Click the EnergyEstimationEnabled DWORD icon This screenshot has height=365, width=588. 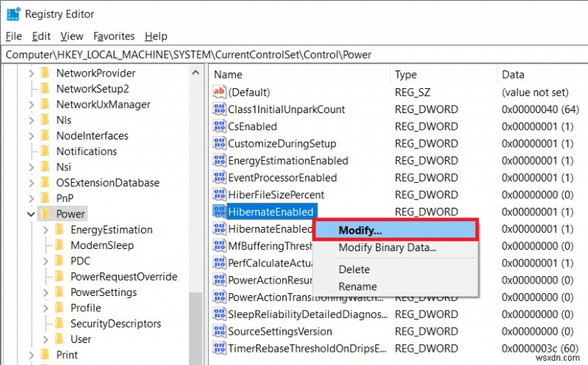[x=219, y=160]
